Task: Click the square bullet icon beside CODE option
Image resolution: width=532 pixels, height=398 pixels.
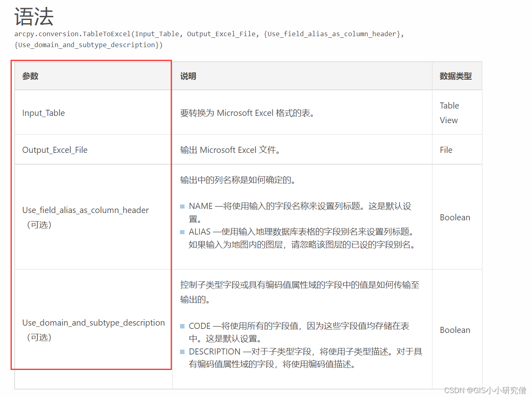Action: click(182, 326)
